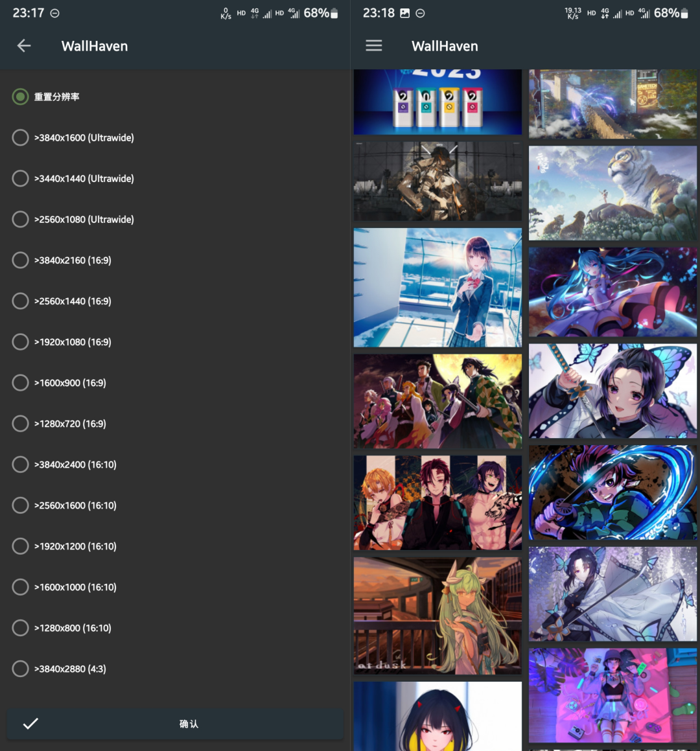Open the Shinobu with white haori wallpaper
Viewport: 700px width, 751px height.
tap(612, 594)
